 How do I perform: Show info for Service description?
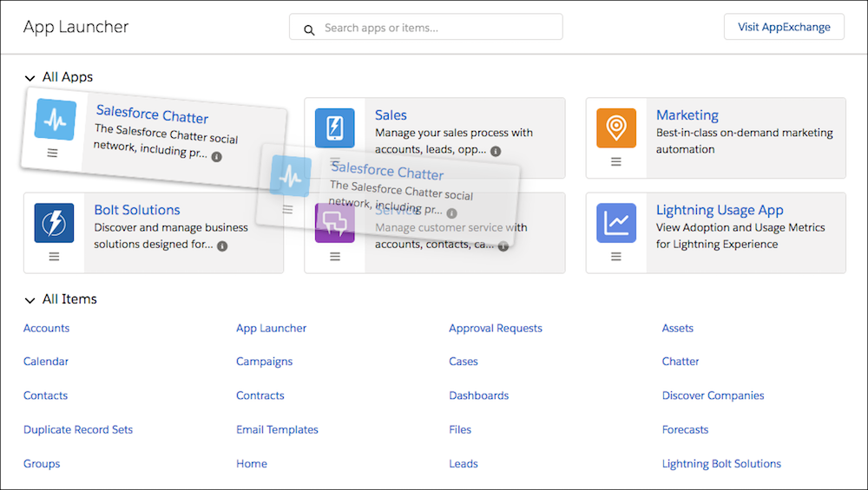503,246
